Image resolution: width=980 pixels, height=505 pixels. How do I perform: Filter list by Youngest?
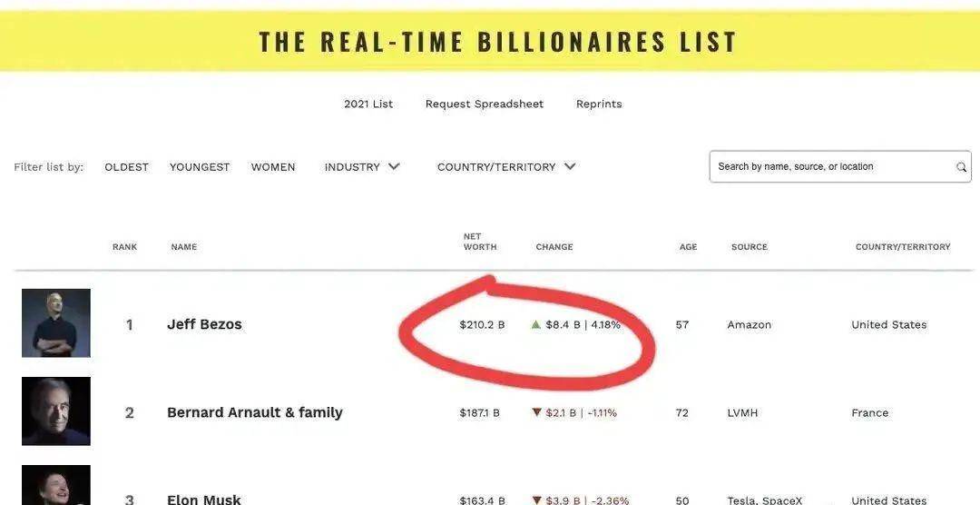coord(200,167)
